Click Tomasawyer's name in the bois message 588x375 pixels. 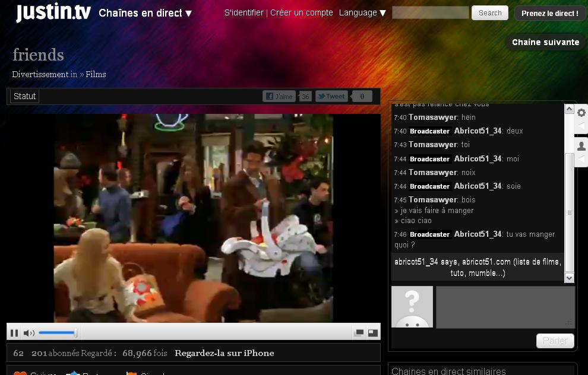tap(433, 200)
